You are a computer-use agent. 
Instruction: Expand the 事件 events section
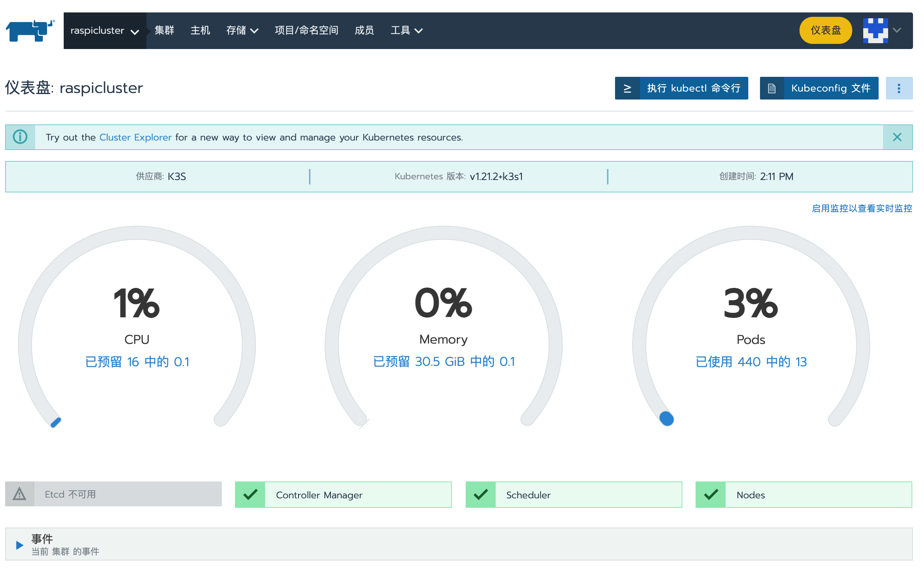click(x=20, y=545)
